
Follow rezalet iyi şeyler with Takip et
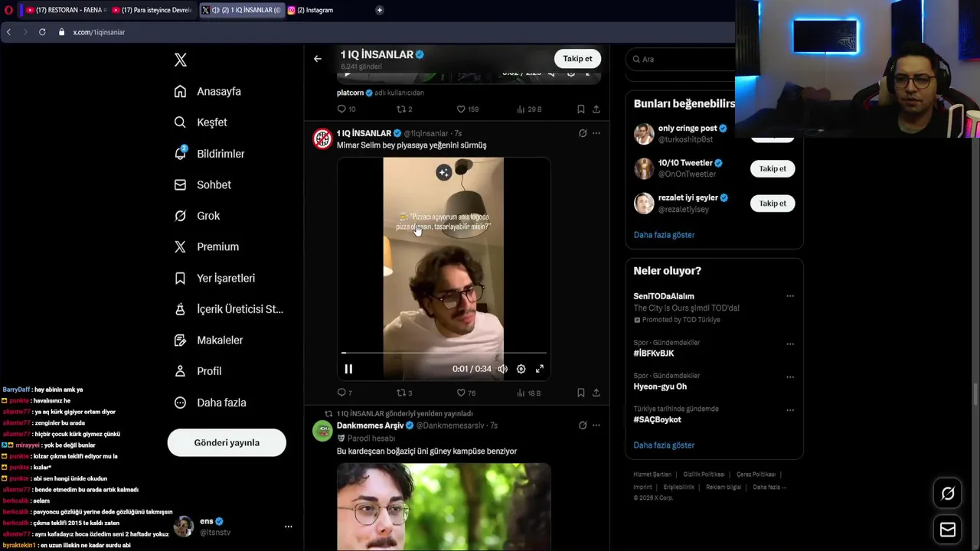[773, 204]
